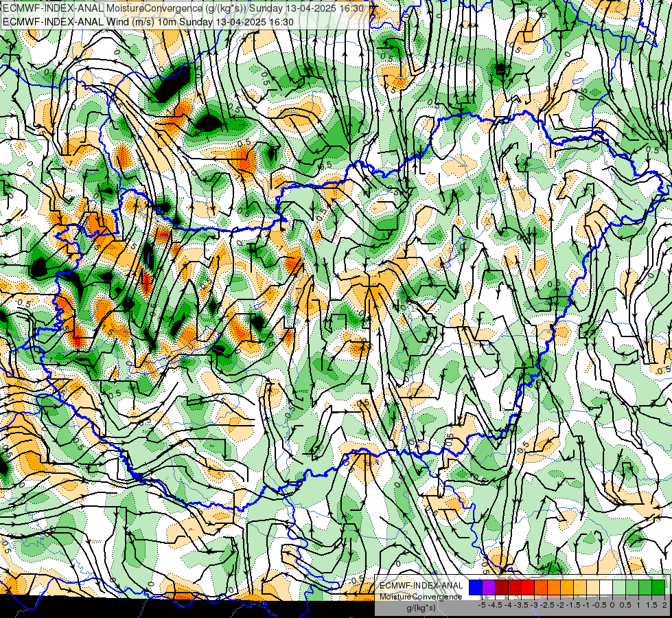Click the purple legend swatch
The image size is (672, 618).
489,588
